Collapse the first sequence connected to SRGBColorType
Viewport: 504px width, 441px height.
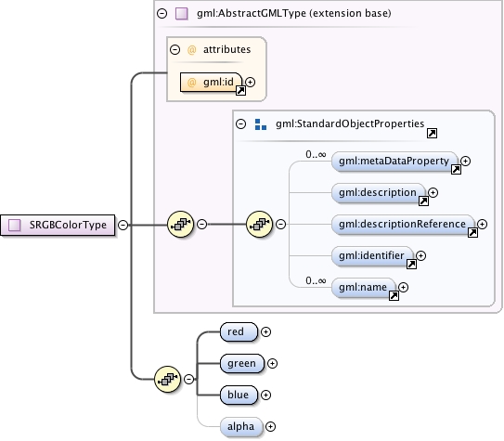tap(201, 224)
